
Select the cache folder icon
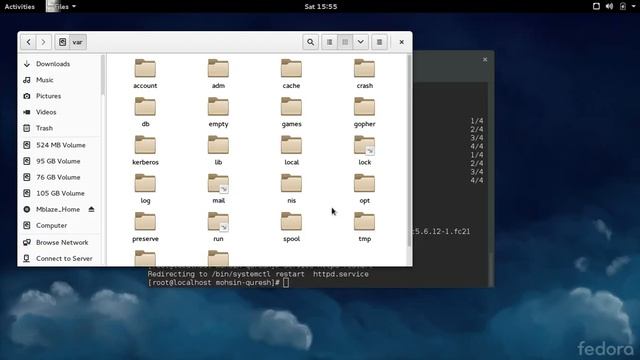[x=291, y=69]
